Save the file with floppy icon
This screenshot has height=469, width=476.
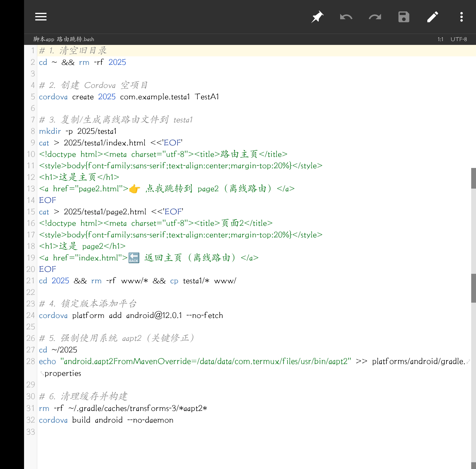(x=404, y=17)
